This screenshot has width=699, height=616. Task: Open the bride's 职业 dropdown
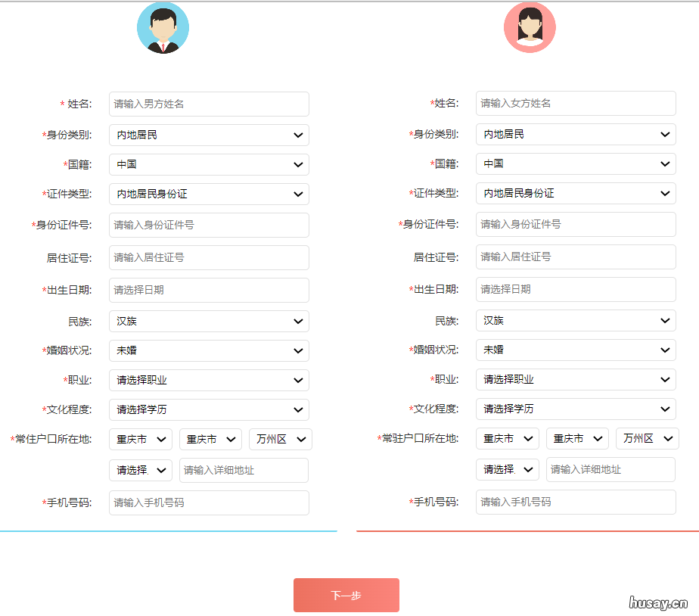tap(576, 379)
